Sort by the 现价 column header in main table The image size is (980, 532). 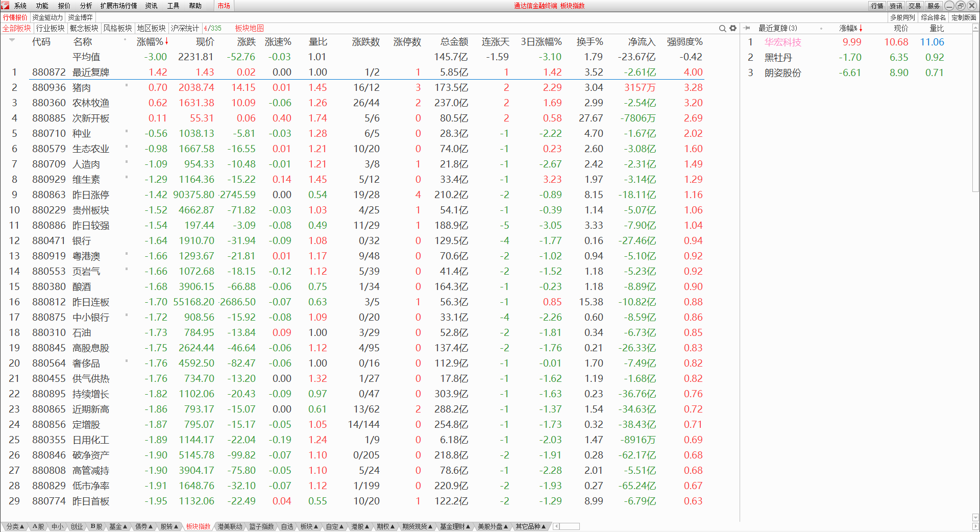tap(205, 42)
